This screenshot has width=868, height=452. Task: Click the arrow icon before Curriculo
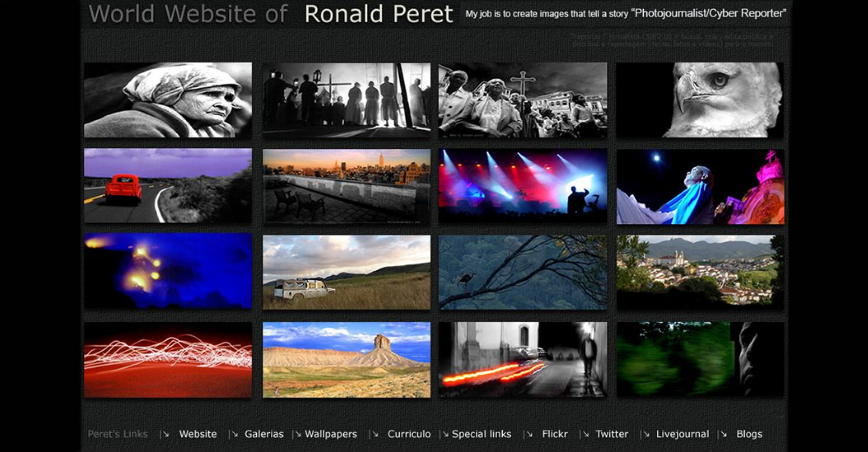(374, 434)
